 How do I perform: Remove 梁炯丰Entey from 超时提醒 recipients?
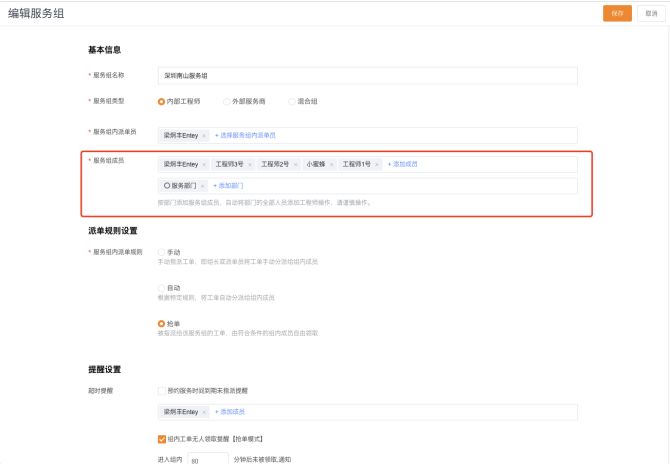(204, 412)
